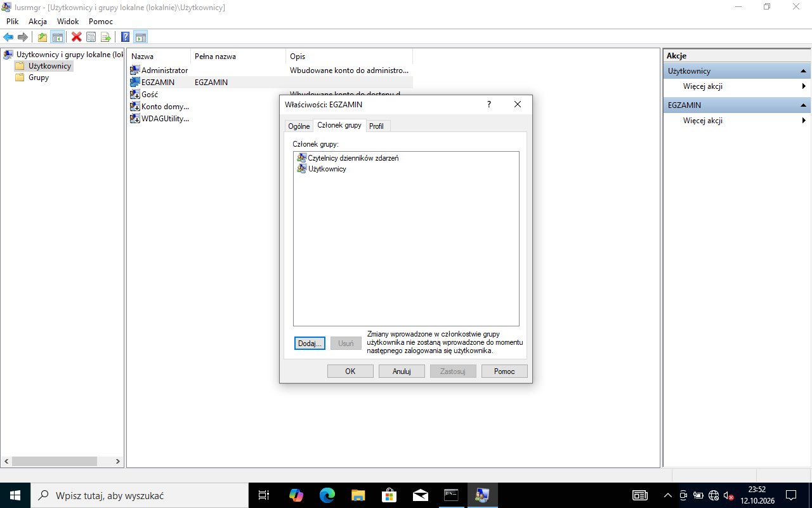Collapse the Użytkownicy section in Akcje pane
This screenshot has width=812, height=508.
(803, 71)
